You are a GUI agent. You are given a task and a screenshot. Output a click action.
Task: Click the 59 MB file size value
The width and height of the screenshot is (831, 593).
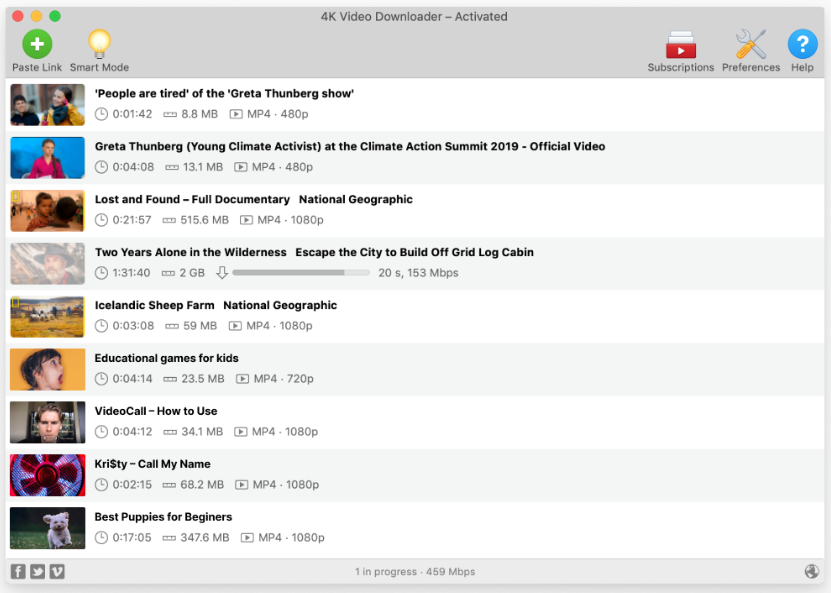pos(200,326)
